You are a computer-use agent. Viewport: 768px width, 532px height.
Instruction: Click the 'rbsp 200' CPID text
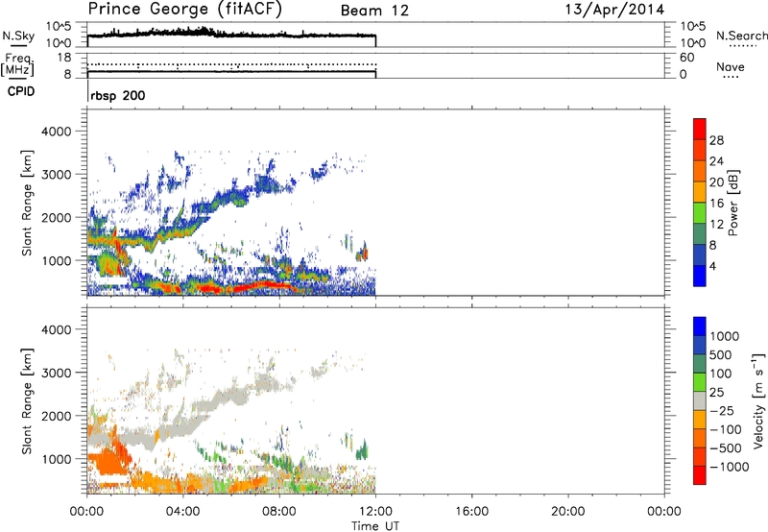point(117,95)
